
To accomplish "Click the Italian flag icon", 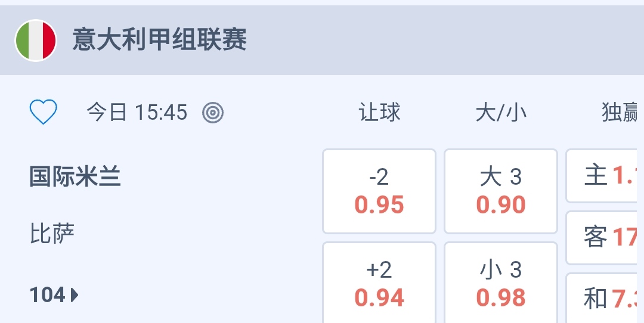I will click(35, 41).
